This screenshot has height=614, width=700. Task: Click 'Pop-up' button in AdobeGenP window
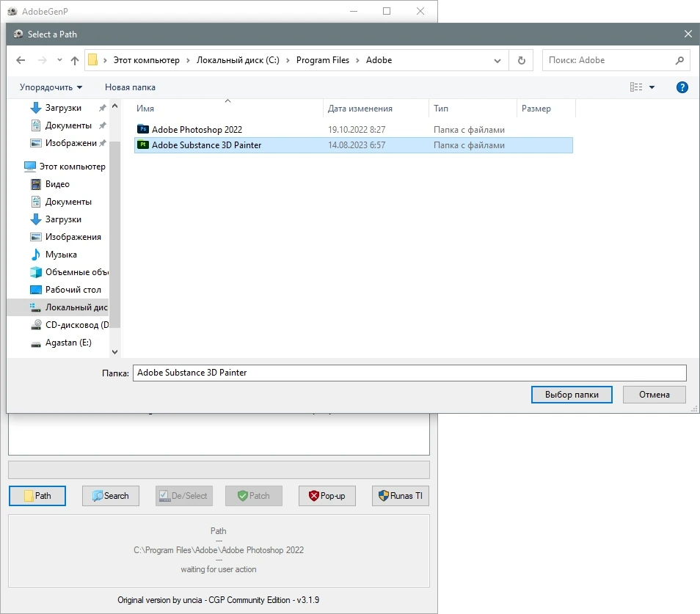[327, 496]
